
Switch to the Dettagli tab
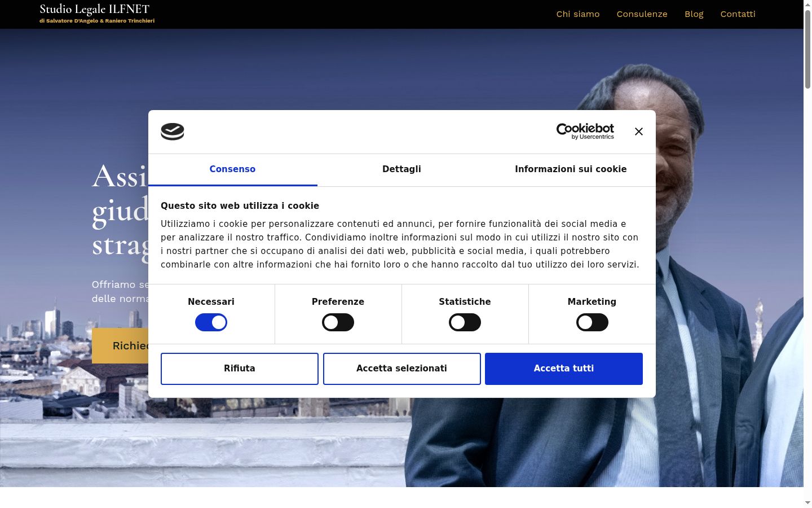[401, 169]
